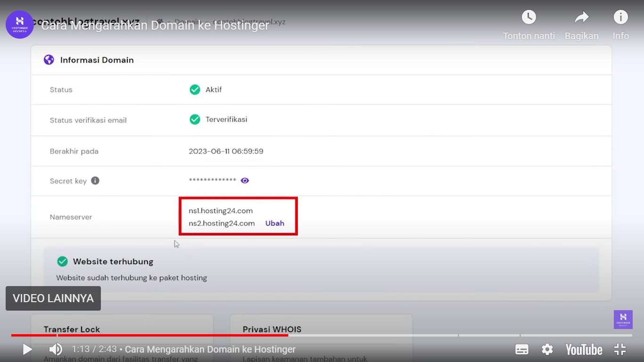Open video settings gear
This screenshot has width=644, height=362.
click(547, 349)
